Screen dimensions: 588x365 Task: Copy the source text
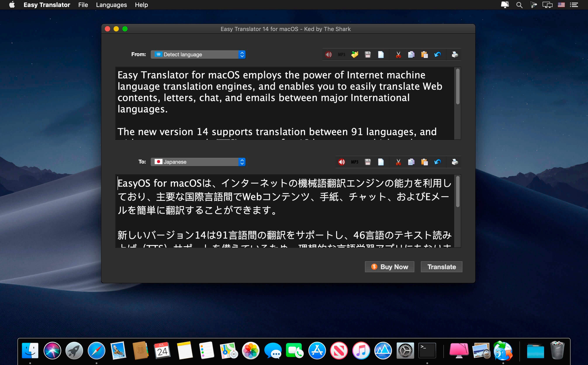pyautogui.click(x=411, y=55)
